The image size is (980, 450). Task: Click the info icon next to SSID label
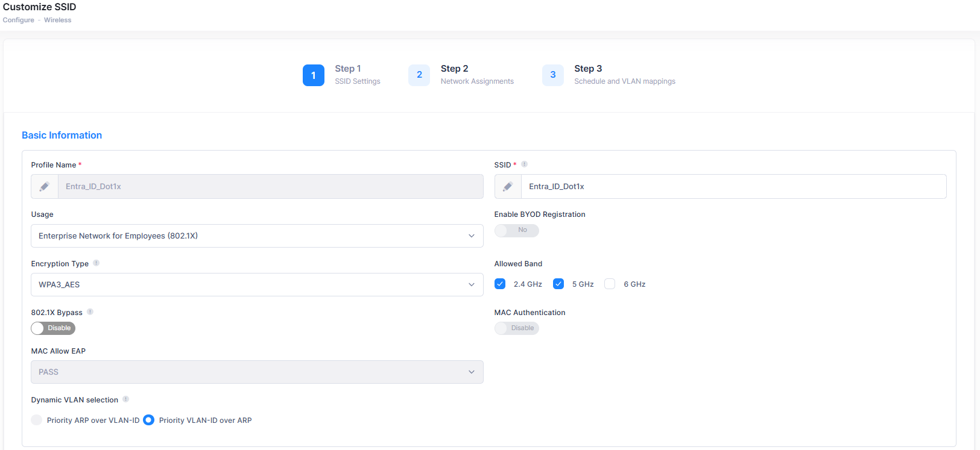[x=524, y=164]
